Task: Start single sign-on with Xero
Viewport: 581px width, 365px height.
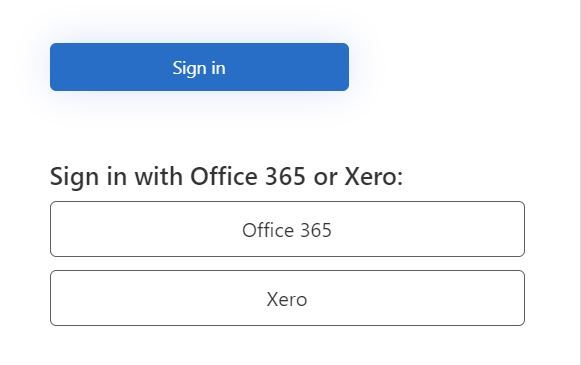Action: (x=288, y=298)
